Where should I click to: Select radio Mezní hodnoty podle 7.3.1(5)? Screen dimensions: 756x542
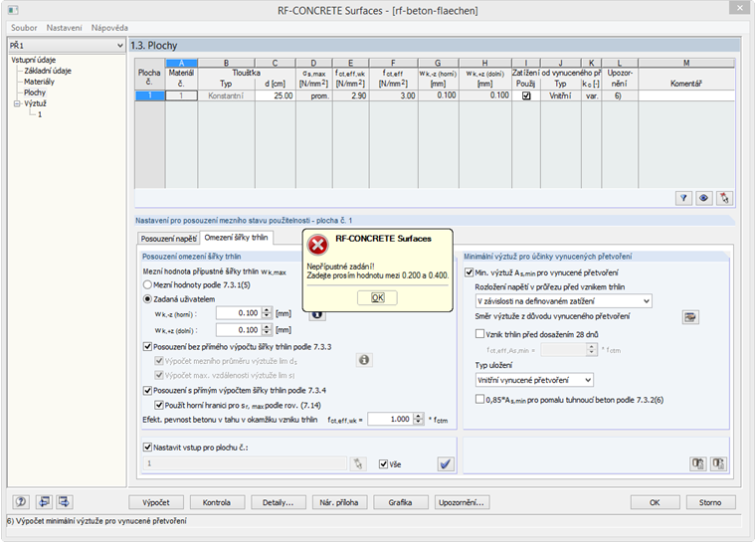(x=147, y=285)
